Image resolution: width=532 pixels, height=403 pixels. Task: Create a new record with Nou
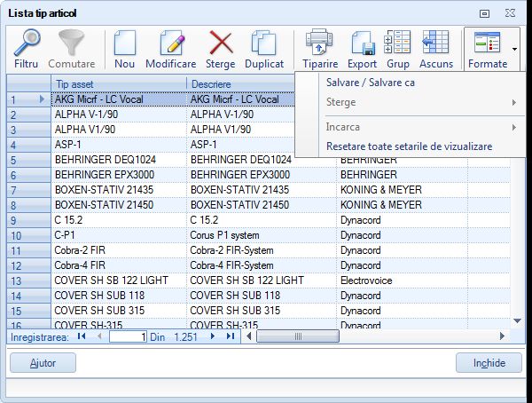coord(124,49)
